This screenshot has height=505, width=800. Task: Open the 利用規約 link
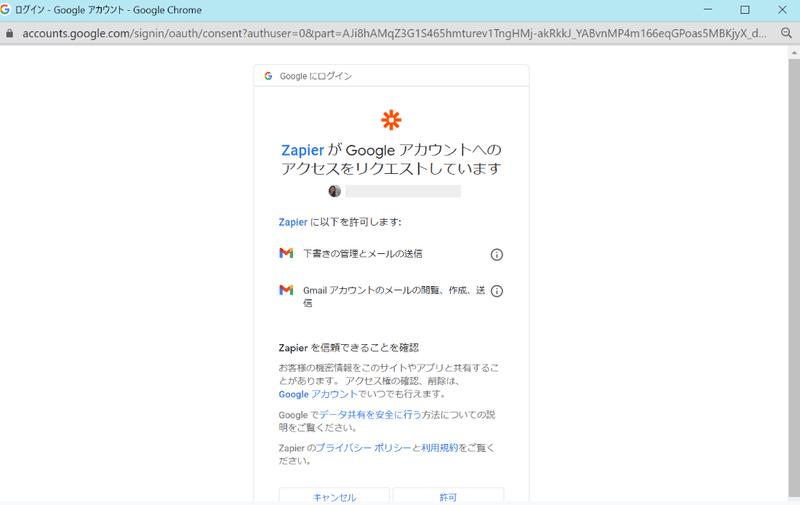pyautogui.click(x=440, y=448)
